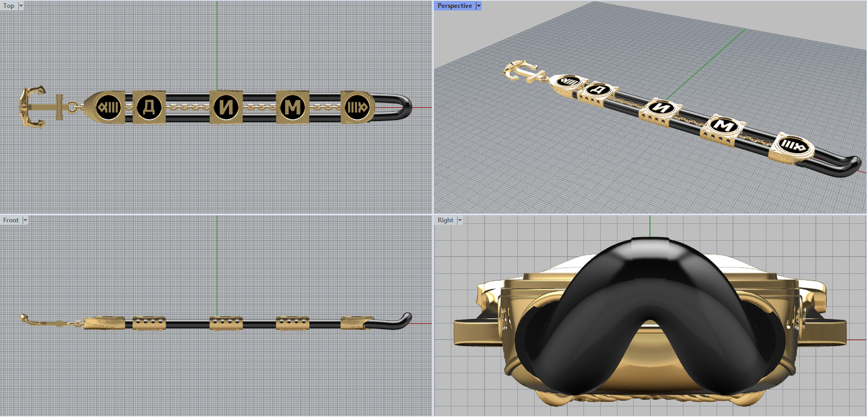868x419 pixels.
Task: Select the И letter tile in Top view
Action: [226, 107]
